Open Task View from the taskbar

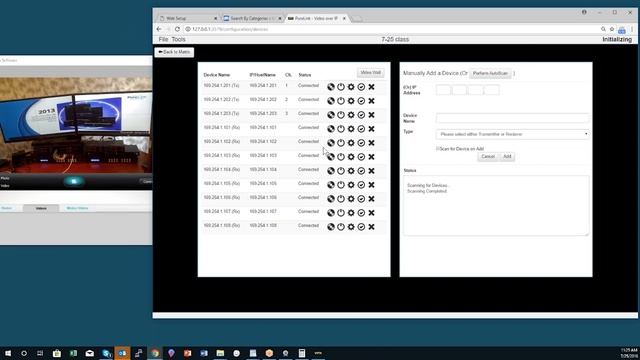coord(40,353)
